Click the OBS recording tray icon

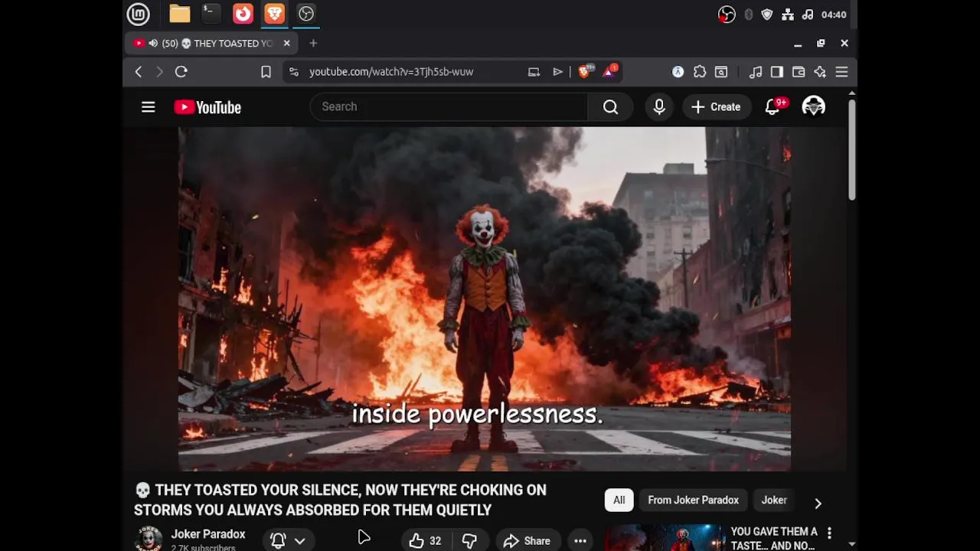727,15
